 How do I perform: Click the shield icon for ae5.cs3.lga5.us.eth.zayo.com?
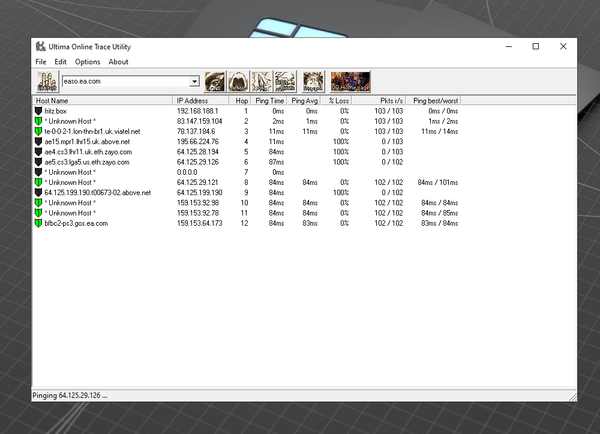coord(38,162)
